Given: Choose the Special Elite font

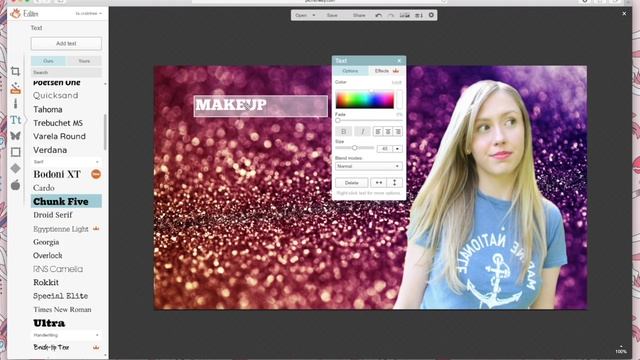Looking at the screenshot, I should tap(60, 296).
